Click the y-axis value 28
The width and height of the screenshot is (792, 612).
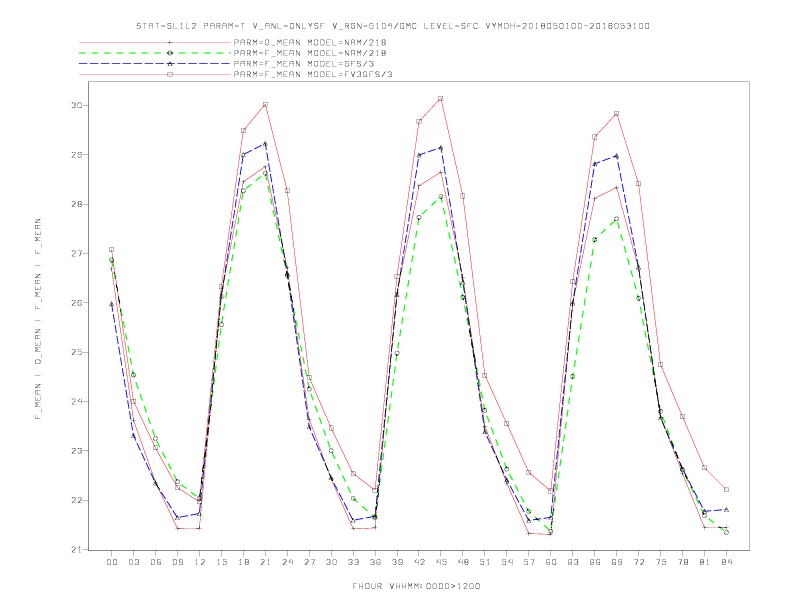(77, 204)
